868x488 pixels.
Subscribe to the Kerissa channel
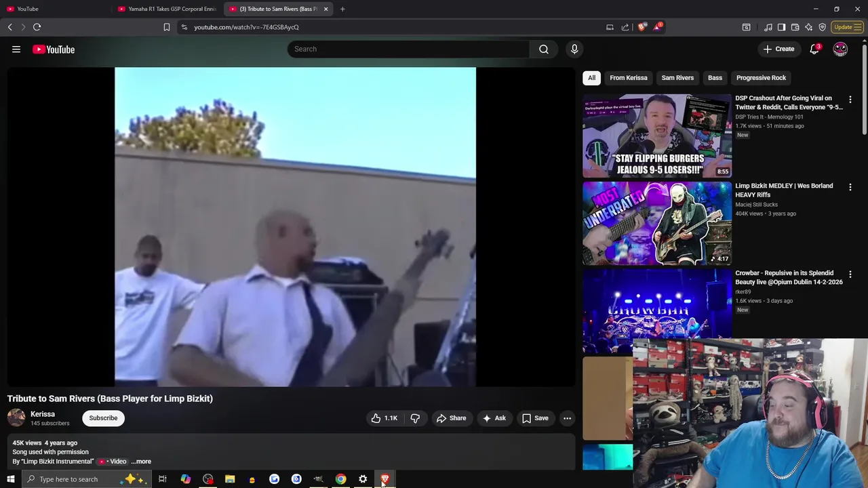click(x=103, y=418)
